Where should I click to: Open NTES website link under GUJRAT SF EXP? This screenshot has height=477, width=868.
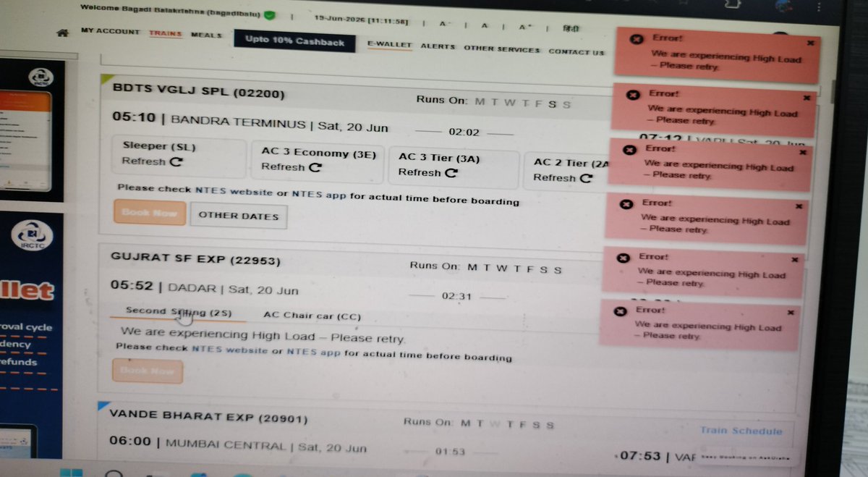click(231, 350)
